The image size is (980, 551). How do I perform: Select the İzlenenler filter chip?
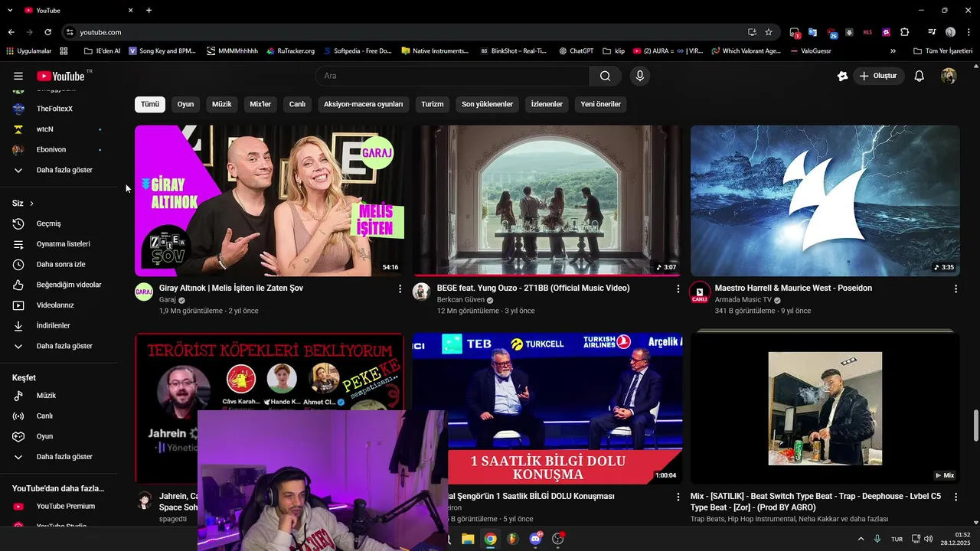coord(547,104)
